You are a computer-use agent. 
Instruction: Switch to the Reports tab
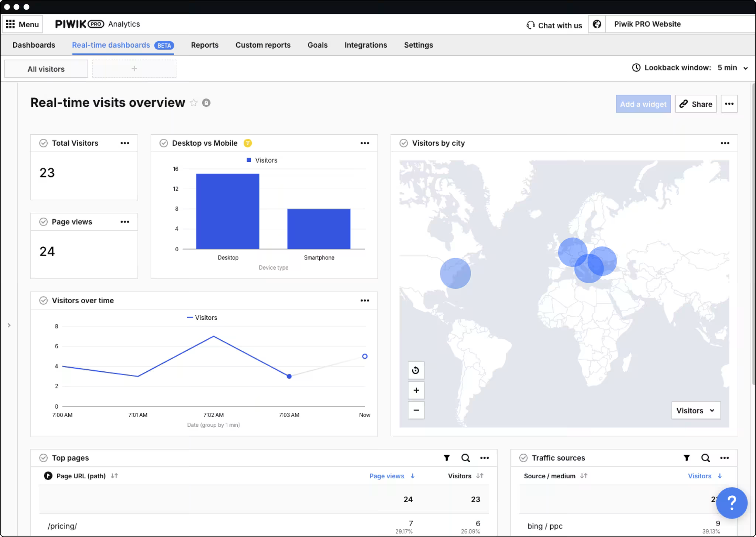point(205,45)
